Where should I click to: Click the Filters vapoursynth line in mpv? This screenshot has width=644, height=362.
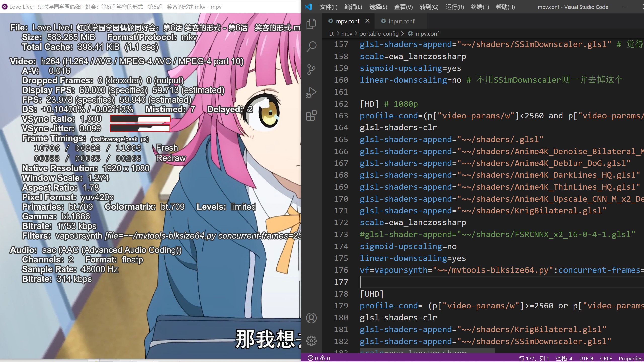[161, 236]
